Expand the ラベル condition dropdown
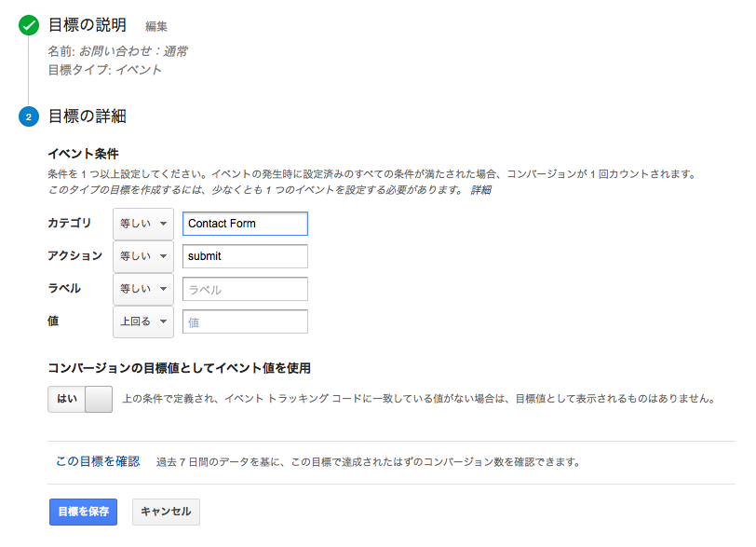756x547 pixels. point(143,289)
